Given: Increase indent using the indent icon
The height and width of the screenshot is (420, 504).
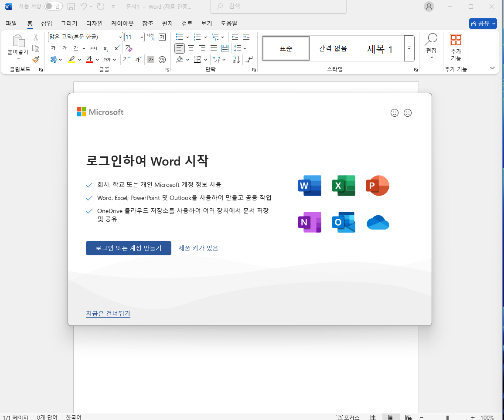Looking at the screenshot, I should pyautogui.click(x=246, y=37).
